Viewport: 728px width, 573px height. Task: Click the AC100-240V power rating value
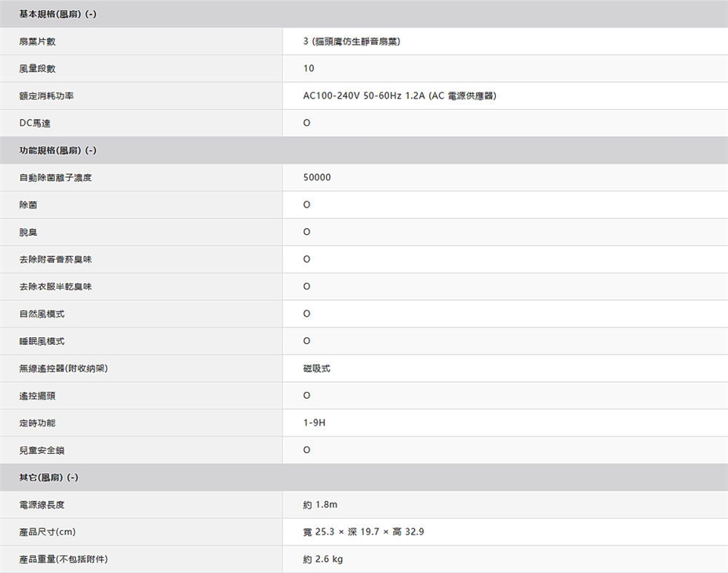(x=400, y=96)
